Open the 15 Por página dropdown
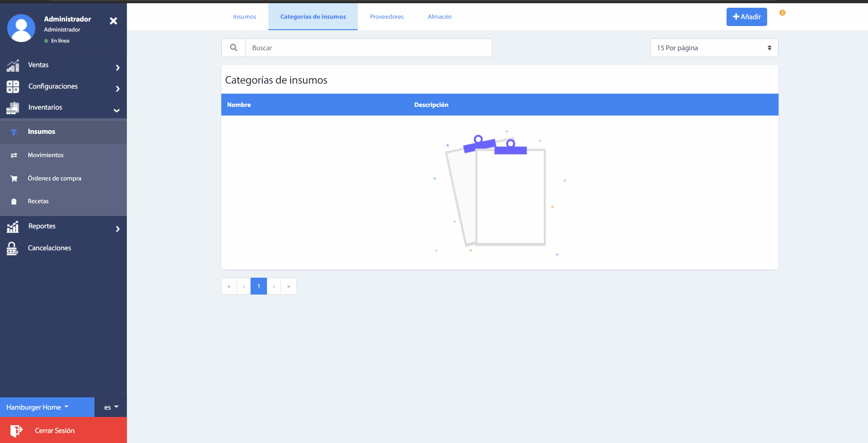The height and width of the screenshot is (443, 868). pyautogui.click(x=714, y=48)
